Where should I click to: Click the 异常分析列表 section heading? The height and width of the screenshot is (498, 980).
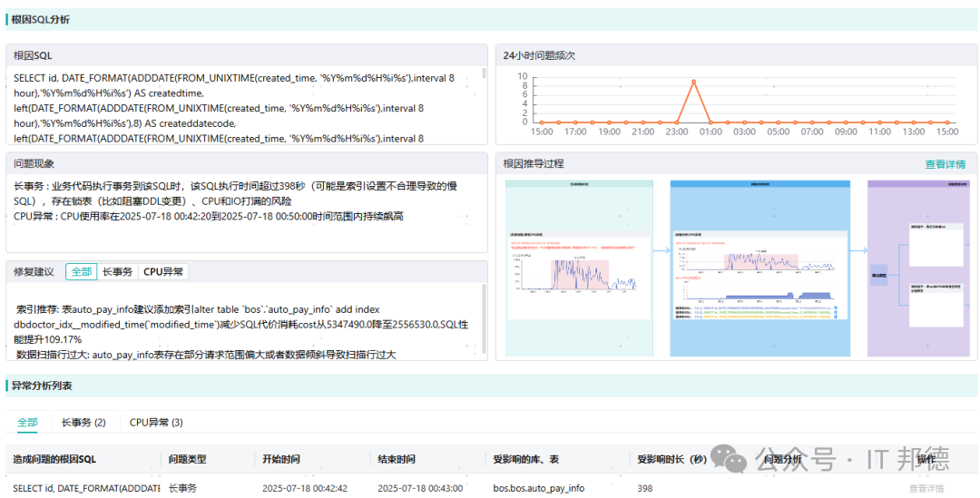[x=42, y=386]
